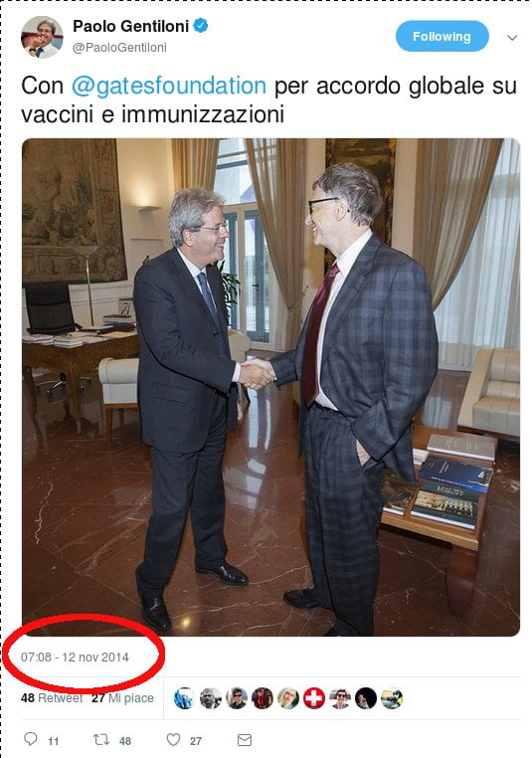The height and width of the screenshot is (758, 532).
Task: Click the black circle liker avatar
Action: 366,698
